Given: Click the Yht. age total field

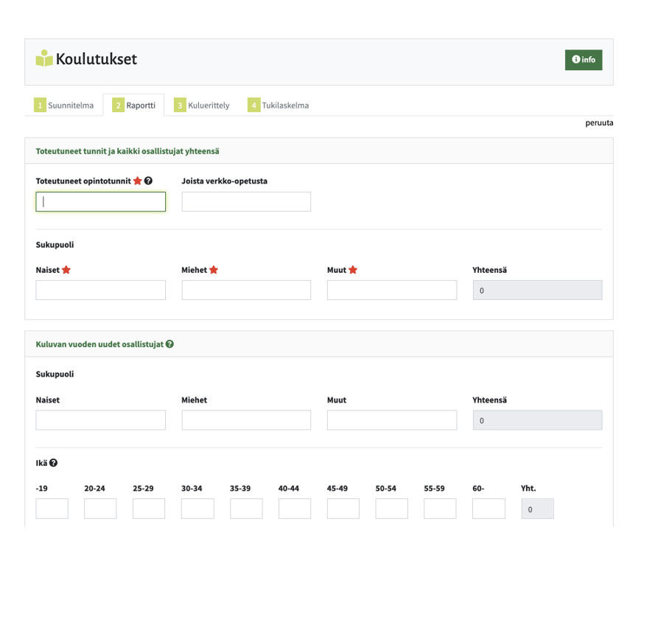Looking at the screenshot, I should [537, 509].
